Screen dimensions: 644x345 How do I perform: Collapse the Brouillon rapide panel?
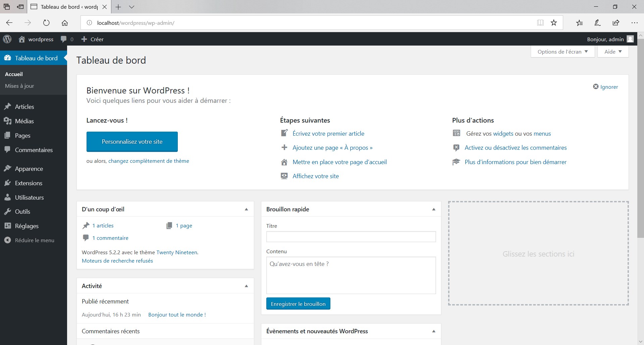point(434,209)
